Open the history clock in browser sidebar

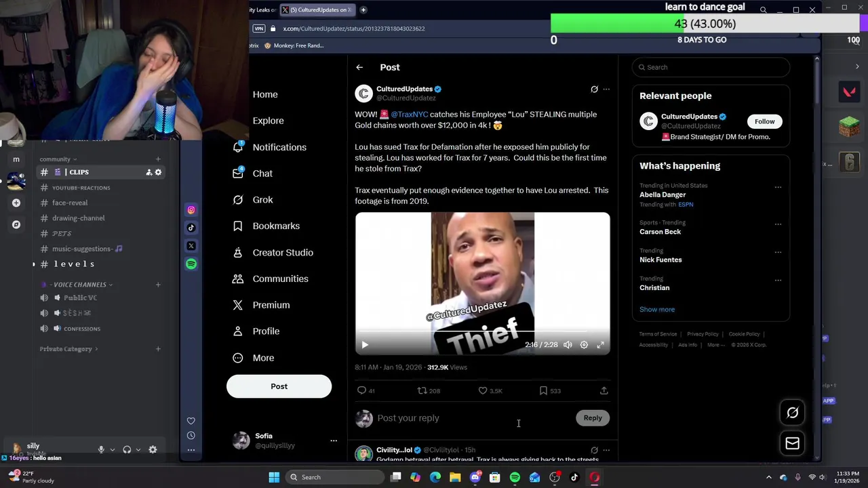[191, 435]
